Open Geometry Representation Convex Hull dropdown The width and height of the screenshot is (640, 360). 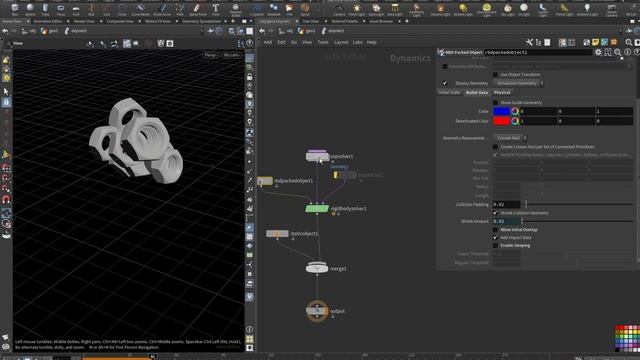(510, 138)
